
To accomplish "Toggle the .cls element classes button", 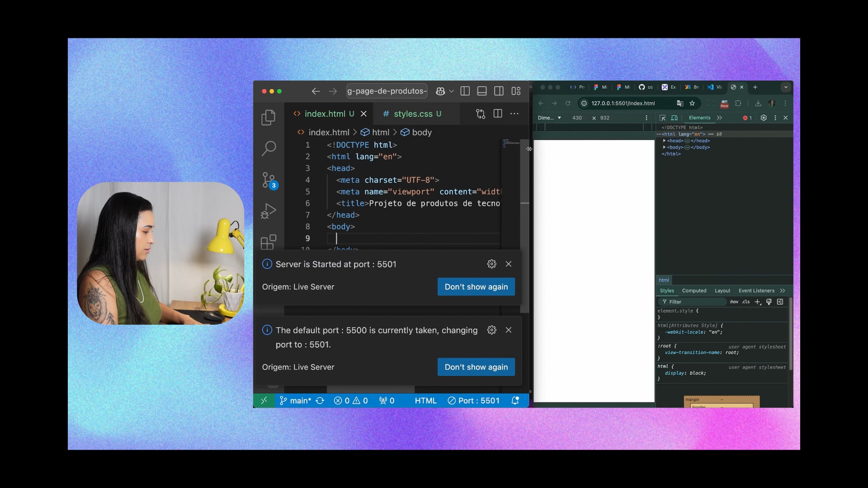I will click(745, 302).
